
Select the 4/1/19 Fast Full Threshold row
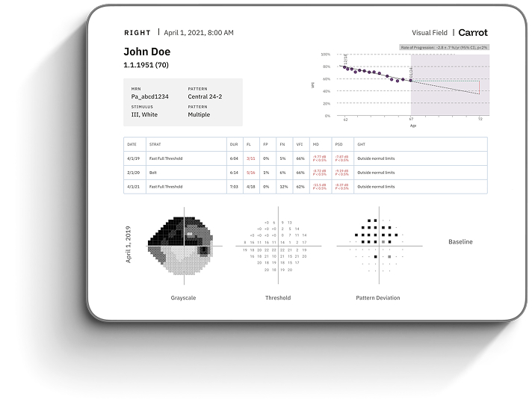pos(306,158)
